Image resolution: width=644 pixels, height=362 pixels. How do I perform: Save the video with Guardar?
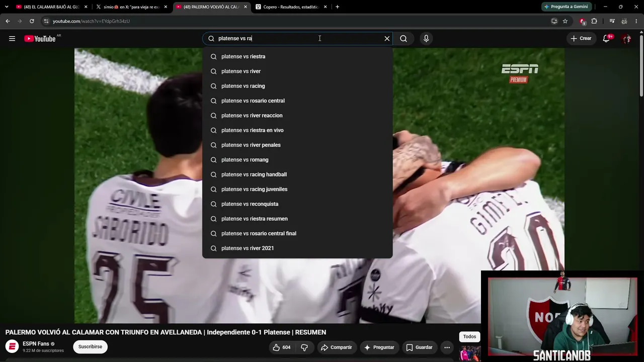[x=419, y=347]
